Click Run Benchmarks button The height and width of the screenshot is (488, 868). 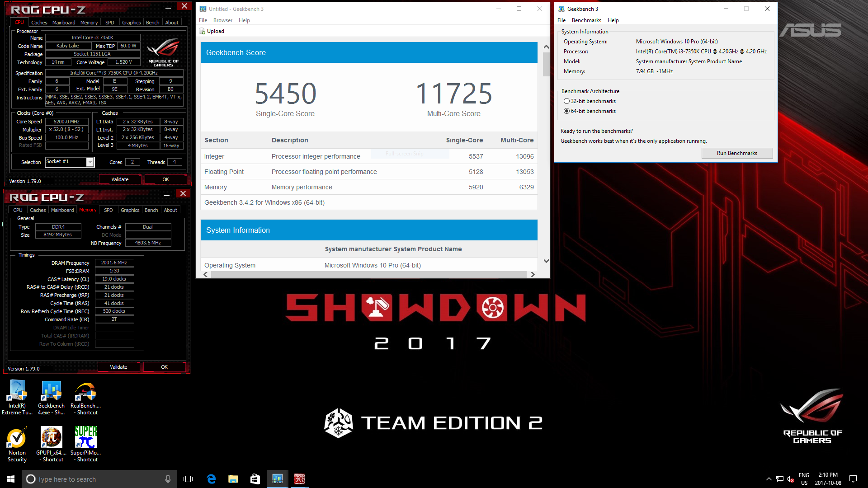pyautogui.click(x=737, y=153)
